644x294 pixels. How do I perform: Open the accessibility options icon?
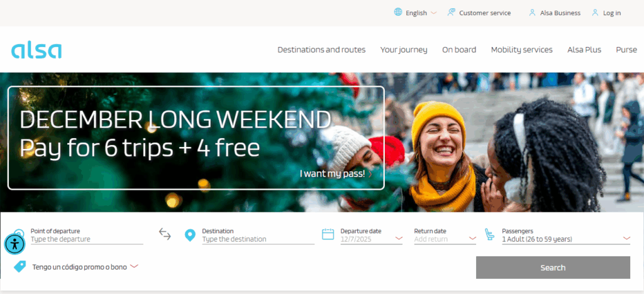[x=15, y=244]
